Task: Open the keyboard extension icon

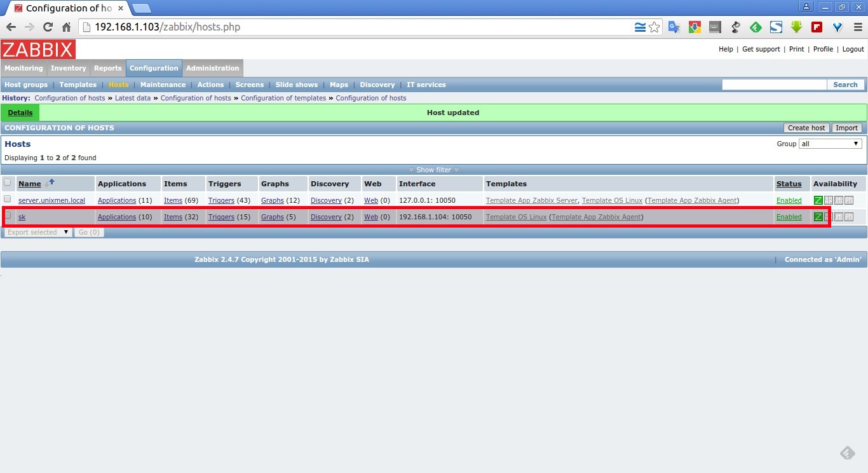Action: click(x=715, y=27)
